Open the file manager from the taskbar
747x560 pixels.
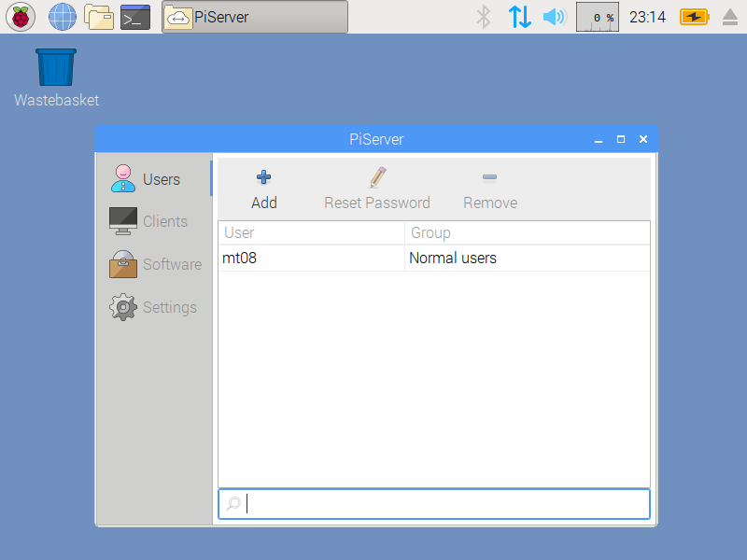tap(99, 17)
